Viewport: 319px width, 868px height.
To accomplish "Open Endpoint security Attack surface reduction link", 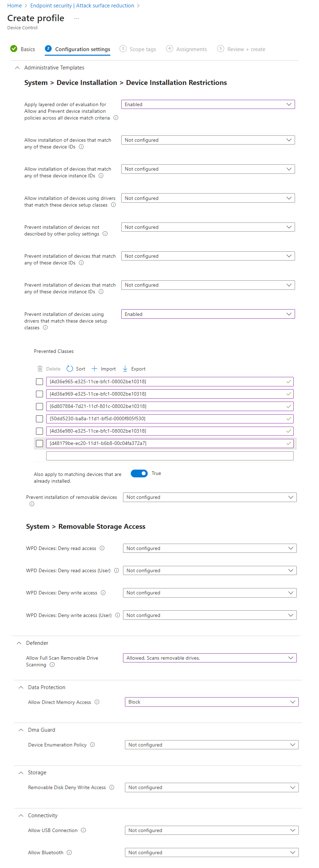I will coord(82,6).
